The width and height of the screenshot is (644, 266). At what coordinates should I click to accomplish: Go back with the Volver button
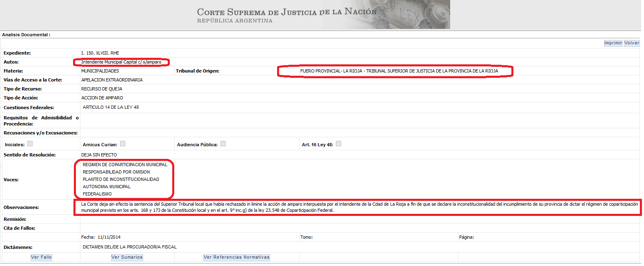(631, 43)
